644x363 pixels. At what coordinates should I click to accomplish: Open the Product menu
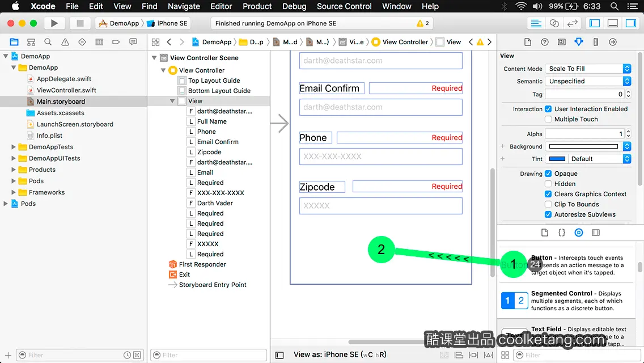pyautogui.click(x=257, y=6)
